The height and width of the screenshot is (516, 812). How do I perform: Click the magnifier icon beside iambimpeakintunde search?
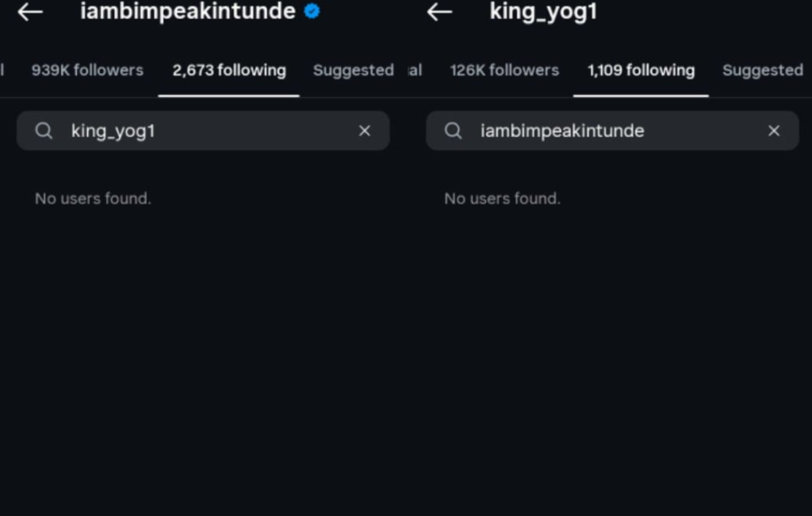pyautogui.click(x=454, y=131)
